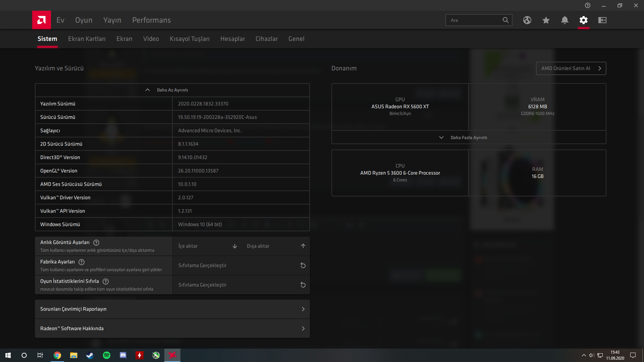Open the Genel tab
The width and height of the screenshot is (644, 362).
297,39
